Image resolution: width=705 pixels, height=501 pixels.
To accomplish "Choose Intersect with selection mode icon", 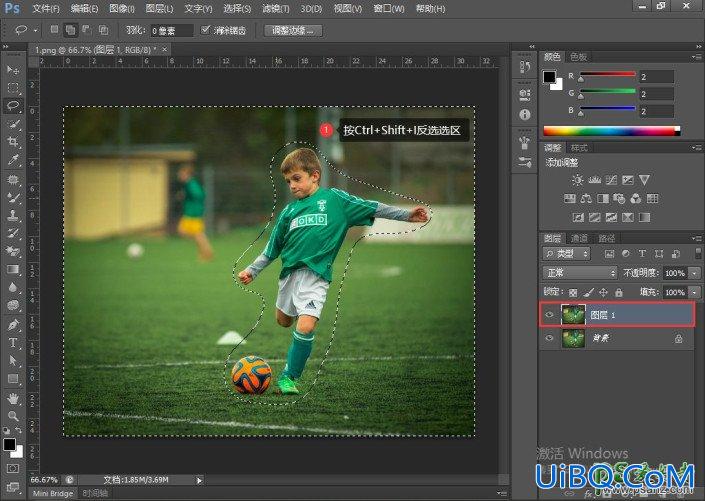I will tap(103, 30).
